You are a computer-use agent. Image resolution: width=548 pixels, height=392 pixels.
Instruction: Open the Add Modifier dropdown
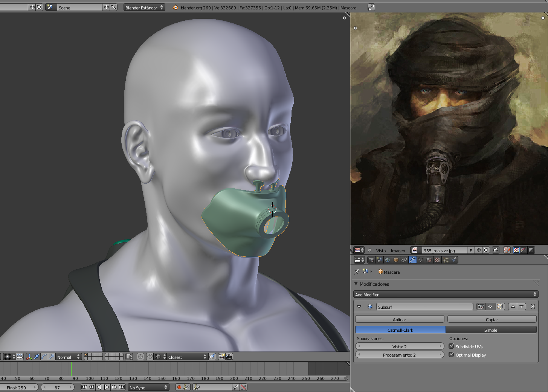[x=446, y=294]
